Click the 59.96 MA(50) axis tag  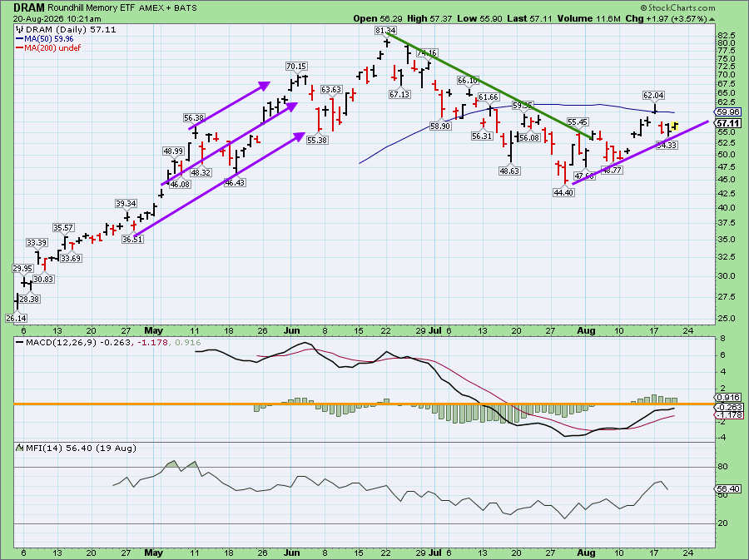click(728, 112)
